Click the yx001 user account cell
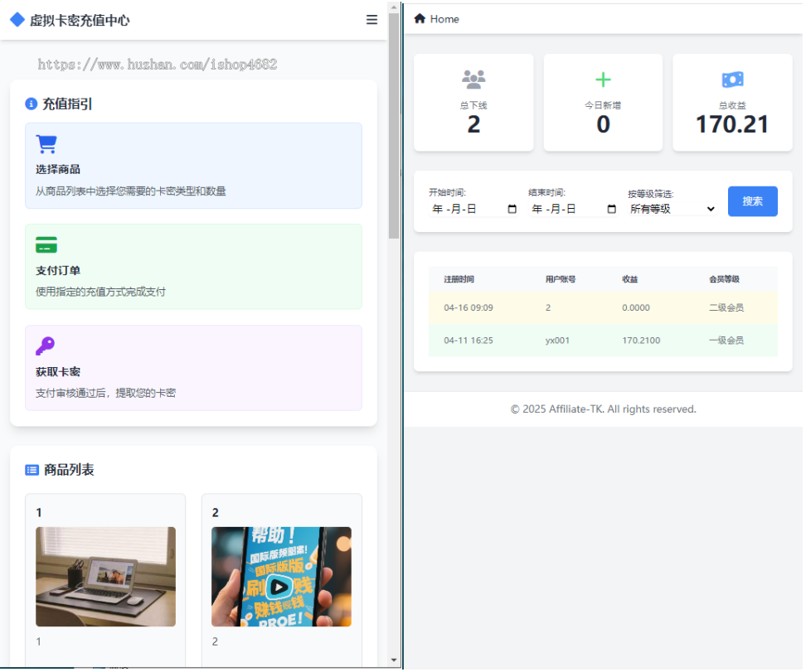Screen dimensions: 806x672 click(558, 341)
